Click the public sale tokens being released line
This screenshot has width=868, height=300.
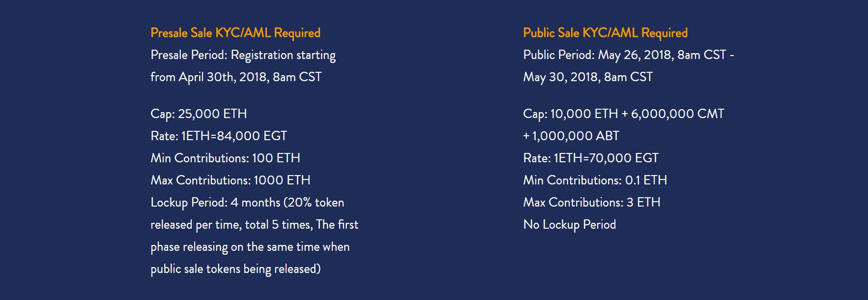tap(235, 269)
